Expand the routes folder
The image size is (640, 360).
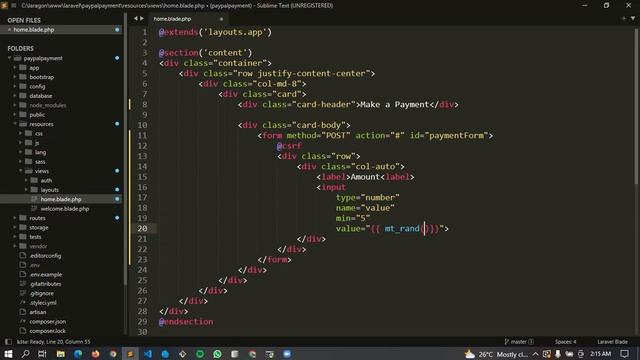[15, 218]
